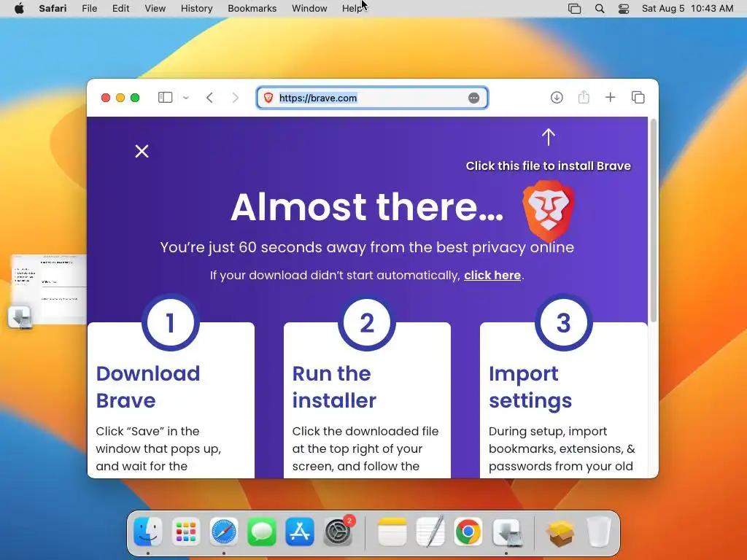This screenshot has height=560, width=747.
Task: Open the Bookmarks menu
Action: pos(252,9)
